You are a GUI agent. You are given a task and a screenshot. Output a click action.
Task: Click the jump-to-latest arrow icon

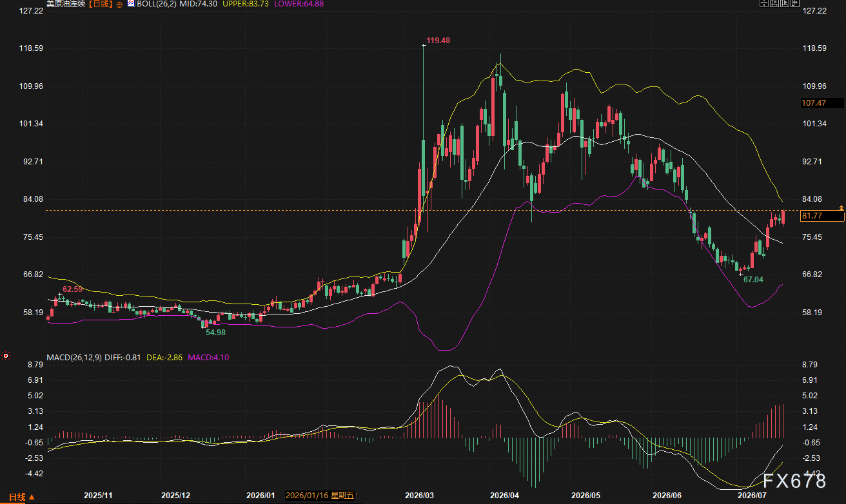click(x=795, y=3)
